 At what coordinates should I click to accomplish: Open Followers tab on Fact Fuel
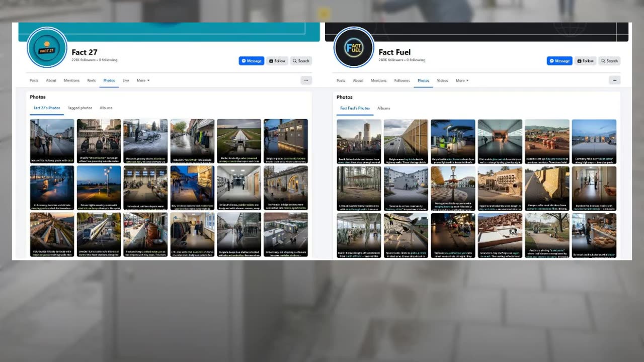(x=402, y=80)
